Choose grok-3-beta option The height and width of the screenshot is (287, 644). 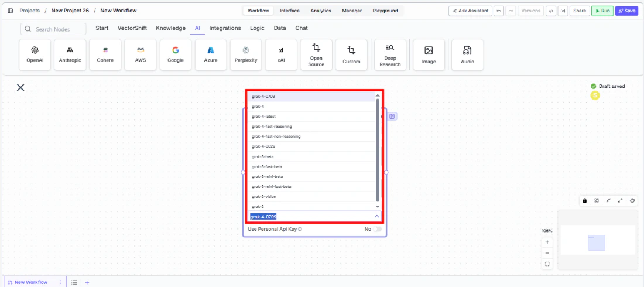pos(311,156)
